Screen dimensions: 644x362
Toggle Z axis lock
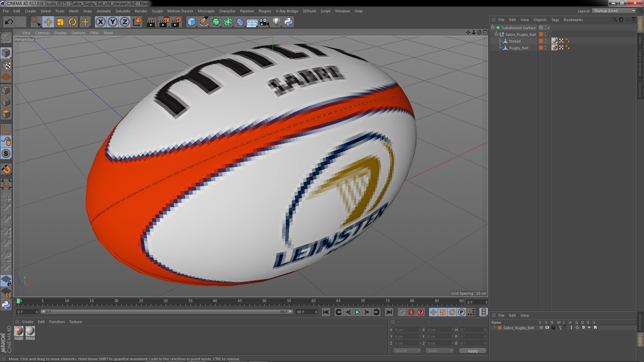[x=125, y=22]
